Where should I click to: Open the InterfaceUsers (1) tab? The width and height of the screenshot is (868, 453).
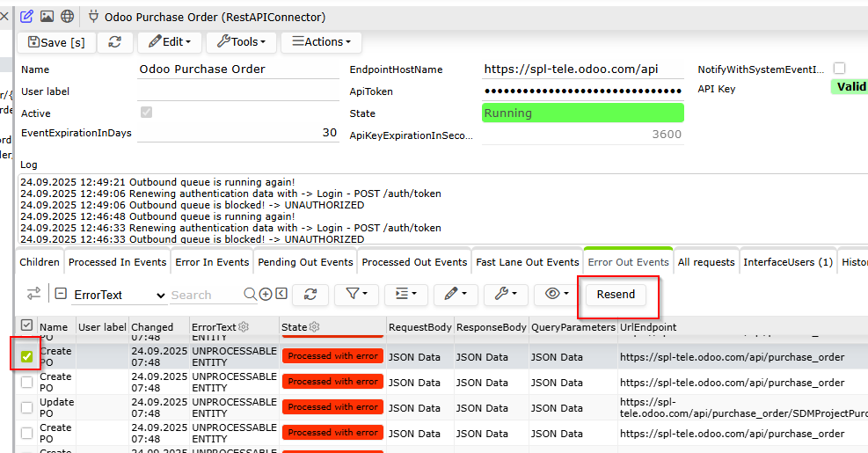pyautogui.click(x=788, y=262)
